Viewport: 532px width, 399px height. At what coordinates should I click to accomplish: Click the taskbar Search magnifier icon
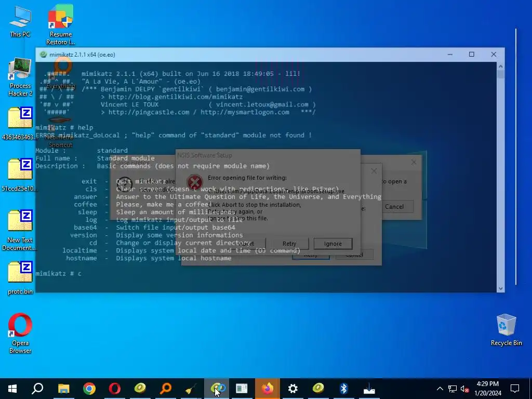(x=37, y=389)
